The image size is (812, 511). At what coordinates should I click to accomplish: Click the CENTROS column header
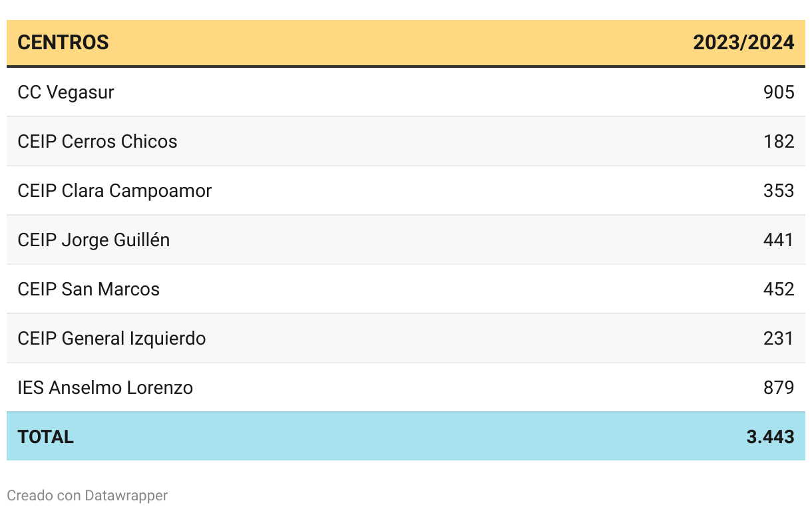point(63,43)
